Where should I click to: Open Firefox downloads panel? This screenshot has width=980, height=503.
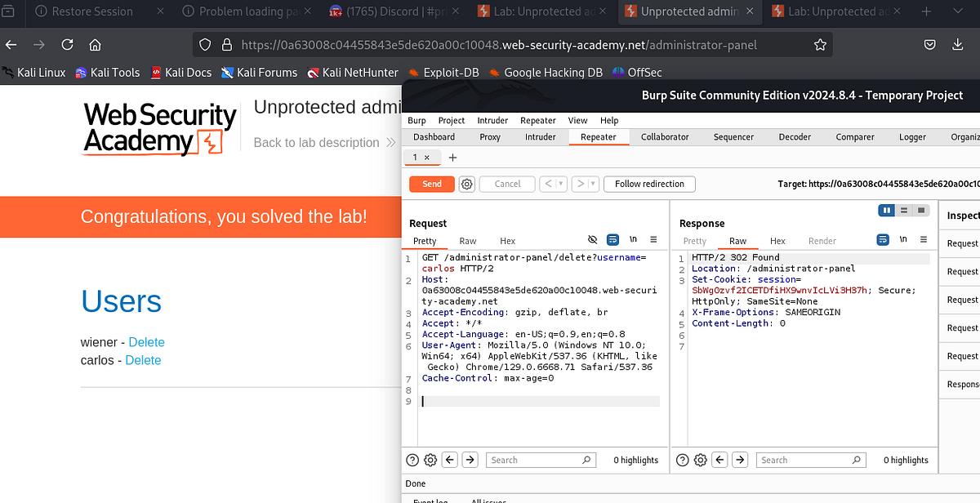[955, 44]
